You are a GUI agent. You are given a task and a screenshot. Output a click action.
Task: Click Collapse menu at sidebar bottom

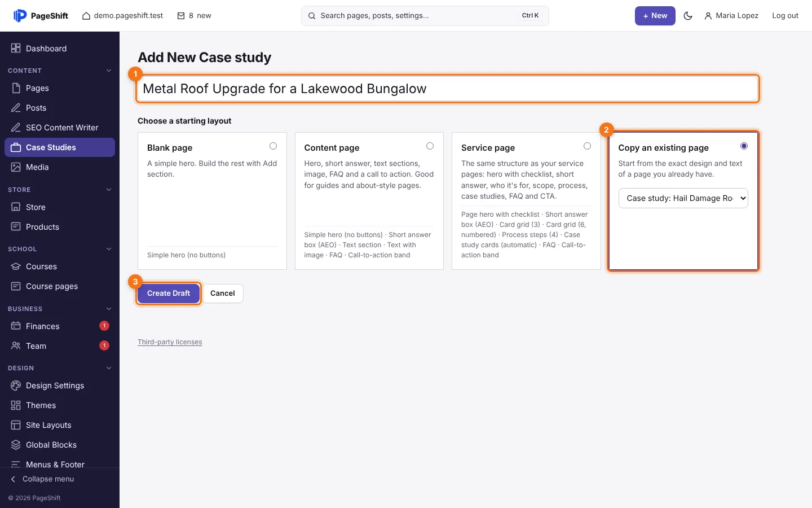(x=60, y=479)
